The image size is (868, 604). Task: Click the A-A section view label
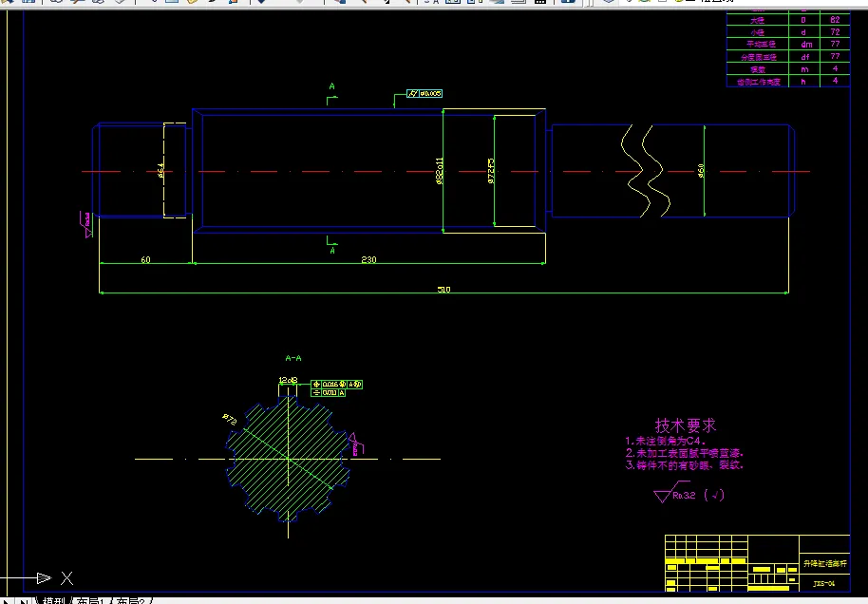click(293, 358)
